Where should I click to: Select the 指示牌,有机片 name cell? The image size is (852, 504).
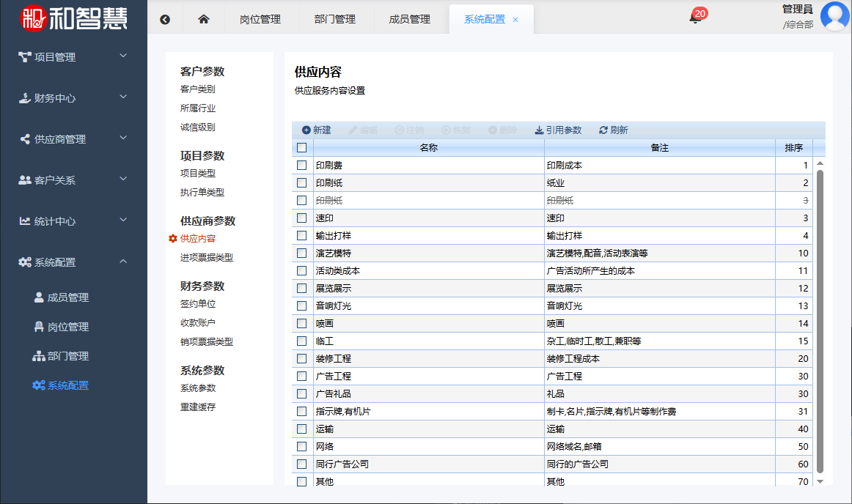pyautogui.click(x=428, y=412)
